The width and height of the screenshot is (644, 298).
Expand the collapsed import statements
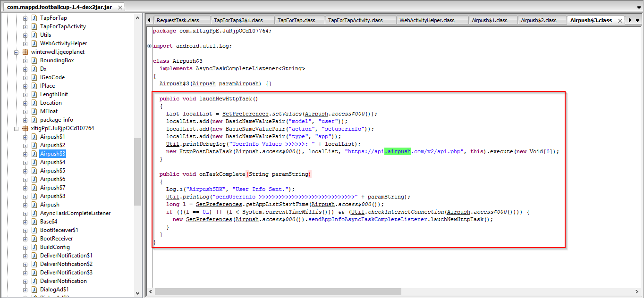[x=150, y=46]
